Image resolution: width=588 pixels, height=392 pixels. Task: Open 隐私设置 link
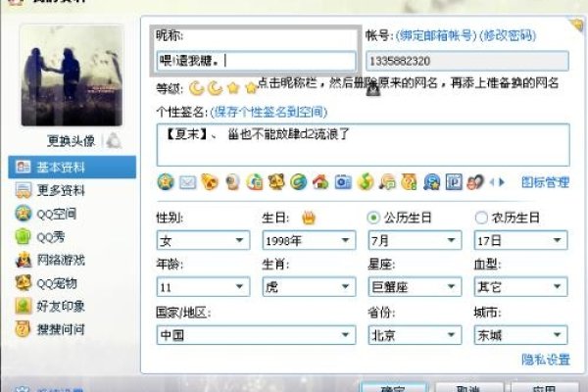[545, 360]
